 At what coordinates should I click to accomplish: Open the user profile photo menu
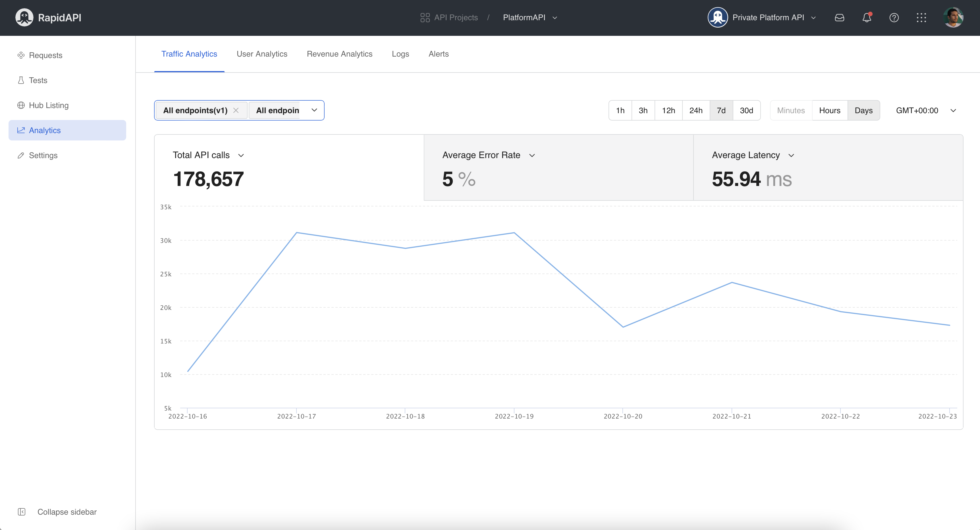(x=953, y=18)
